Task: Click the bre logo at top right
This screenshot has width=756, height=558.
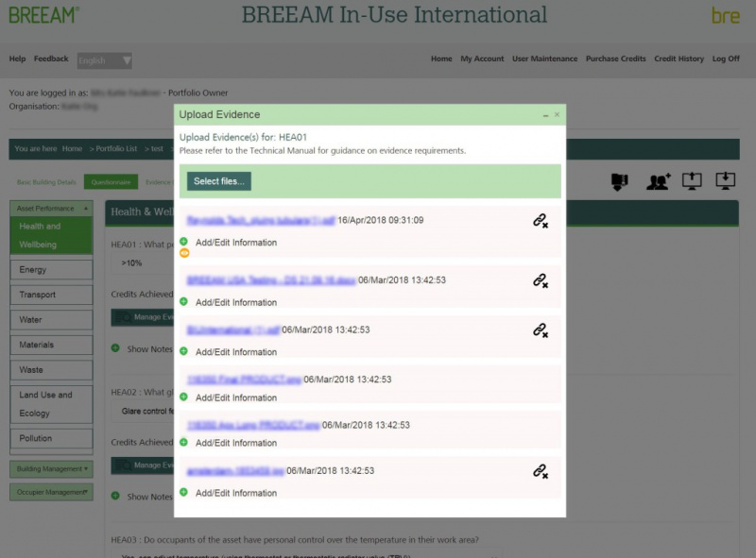Action: [726, 15]
